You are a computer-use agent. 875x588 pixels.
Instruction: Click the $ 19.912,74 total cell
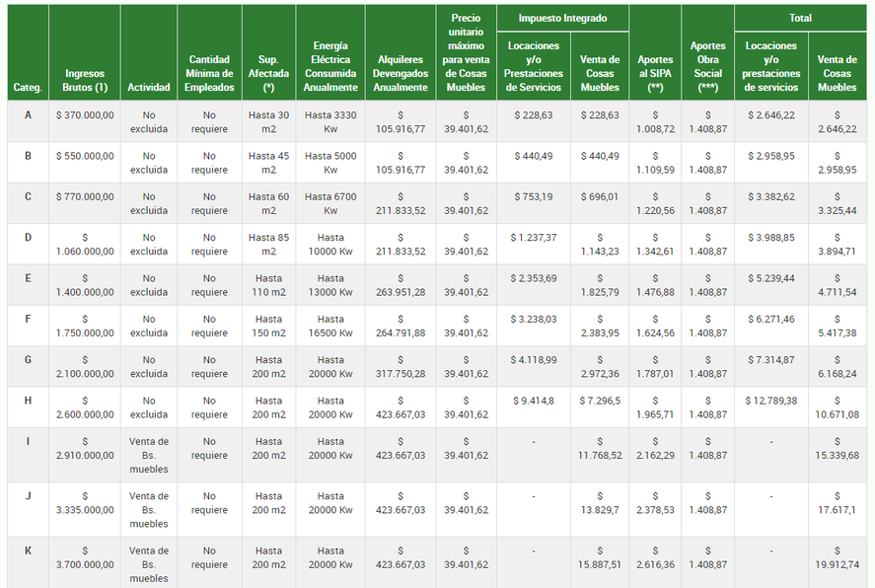pos(838,557)
